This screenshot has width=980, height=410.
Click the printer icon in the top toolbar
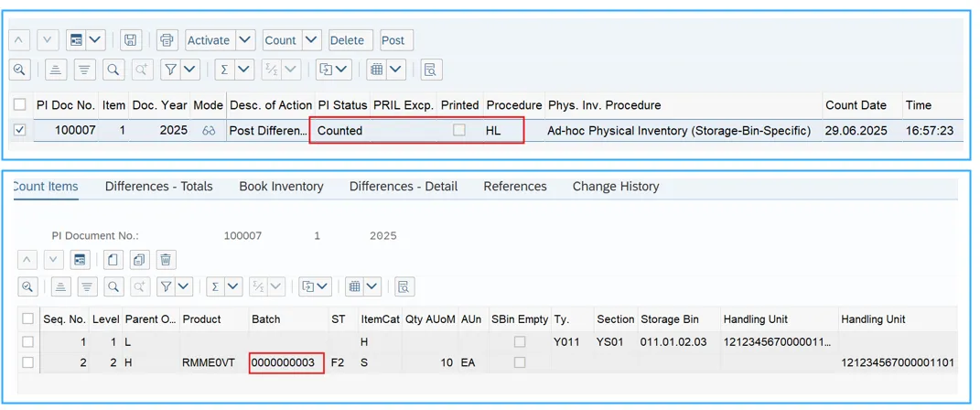coord(166,40)
